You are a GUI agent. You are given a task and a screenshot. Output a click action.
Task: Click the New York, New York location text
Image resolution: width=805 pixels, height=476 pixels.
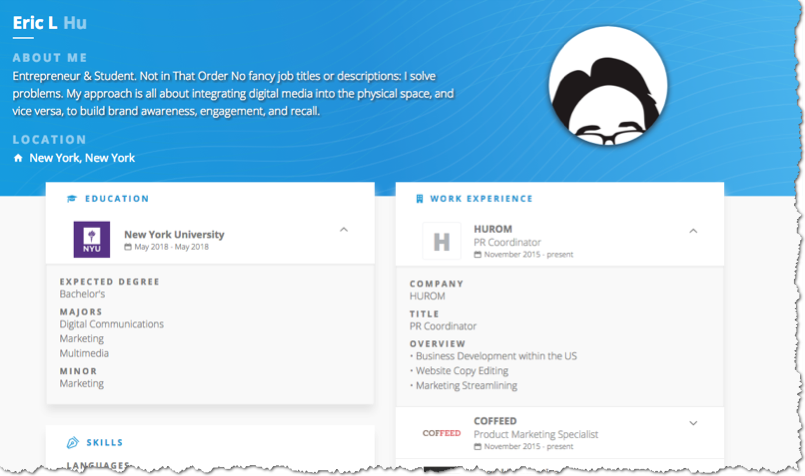click(x=82, y=158)
